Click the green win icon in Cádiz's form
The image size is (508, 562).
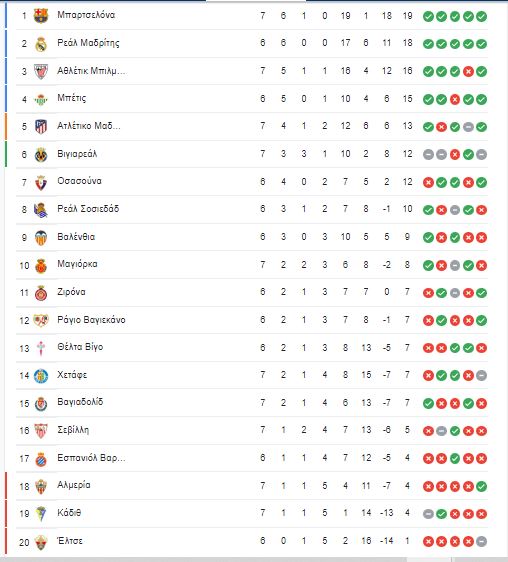click(441, 514)
